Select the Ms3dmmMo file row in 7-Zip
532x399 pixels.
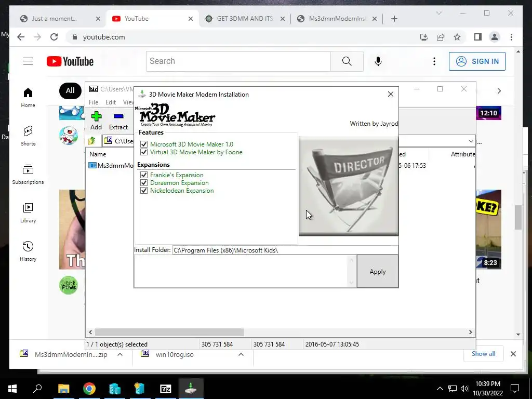111,166
